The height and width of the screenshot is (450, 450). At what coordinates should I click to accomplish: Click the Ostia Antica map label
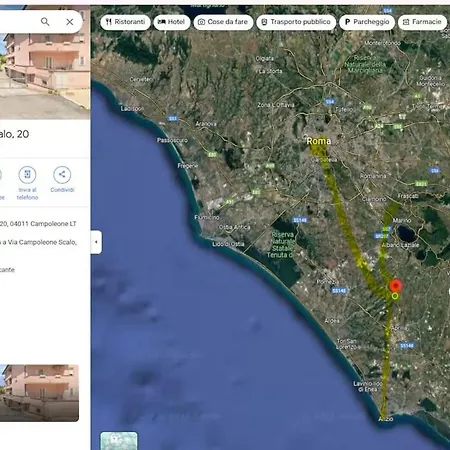pos(234,227)
